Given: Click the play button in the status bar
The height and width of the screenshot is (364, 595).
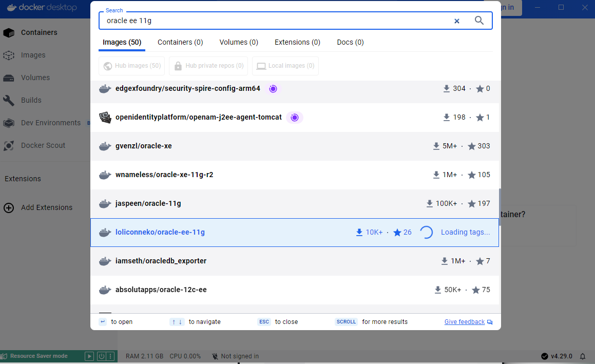Looking at the screenshot, I should (89, 356).
